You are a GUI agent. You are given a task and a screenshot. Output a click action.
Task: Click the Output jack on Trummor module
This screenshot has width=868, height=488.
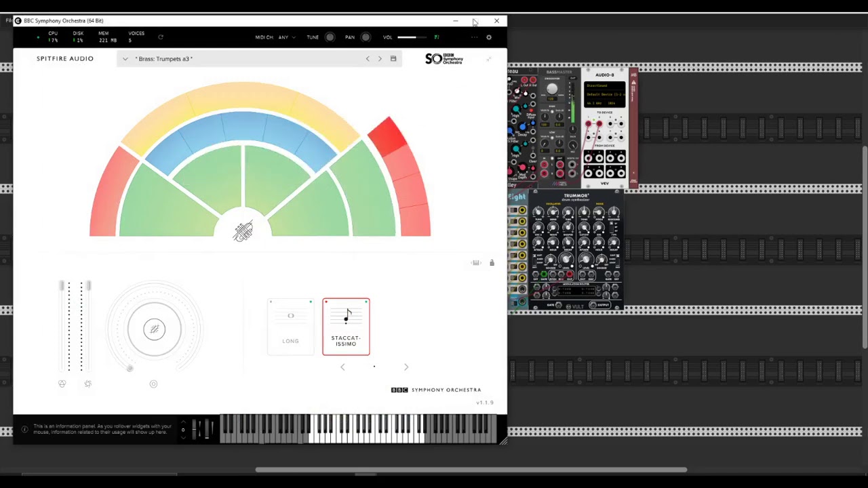[x=593, y=305]
